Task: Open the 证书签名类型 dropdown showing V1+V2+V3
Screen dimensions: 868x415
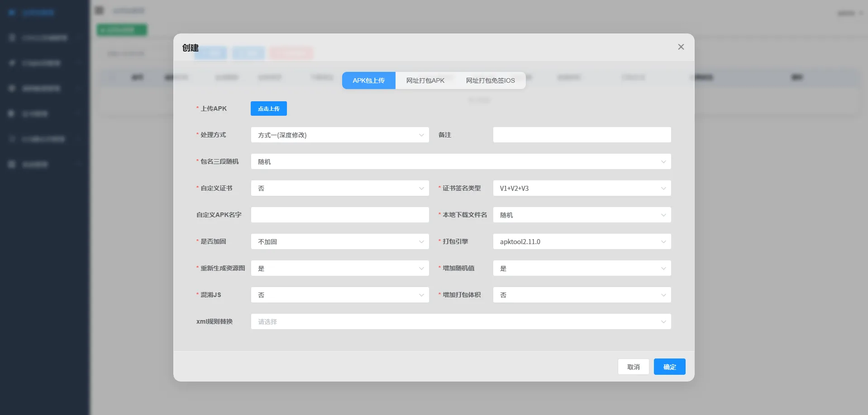Action: tap(582, 188)
